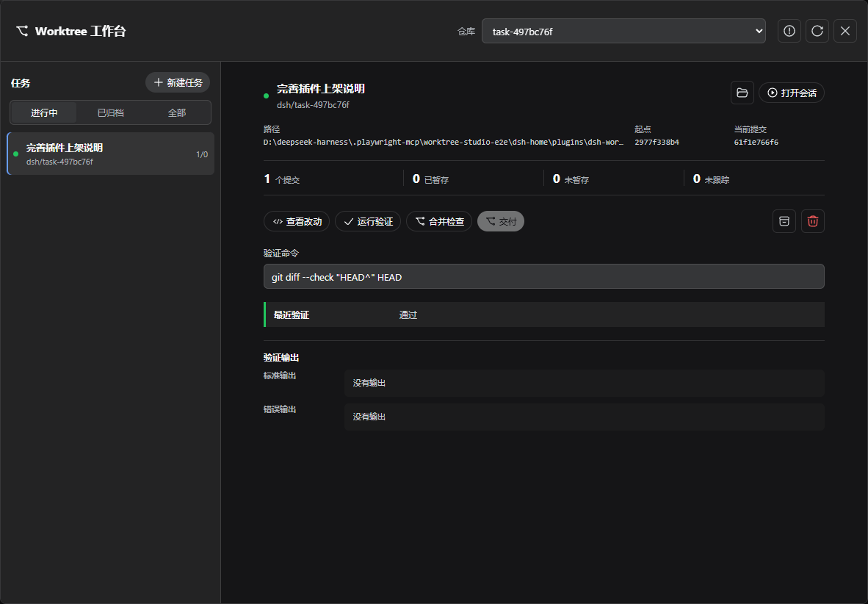Screen dimensions: 868x604
Task: Click the 0 已暂存 staged count
Action: click(430, 179)
